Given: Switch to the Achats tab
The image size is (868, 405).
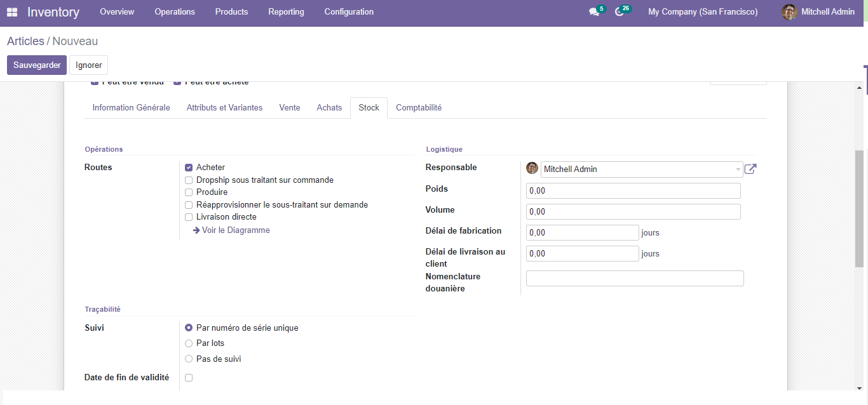Looking at the screenshot, I should click(329, 108).
